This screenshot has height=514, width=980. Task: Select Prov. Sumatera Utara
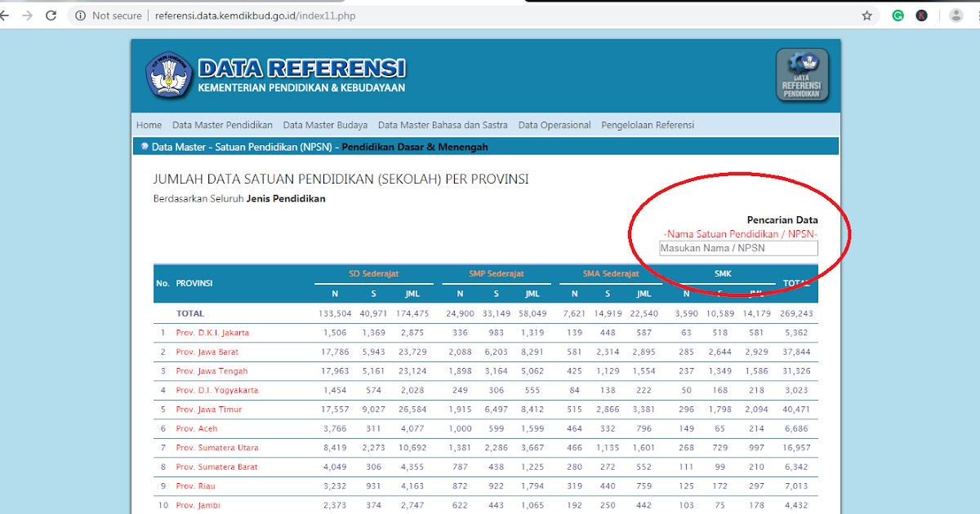(219, 447)
